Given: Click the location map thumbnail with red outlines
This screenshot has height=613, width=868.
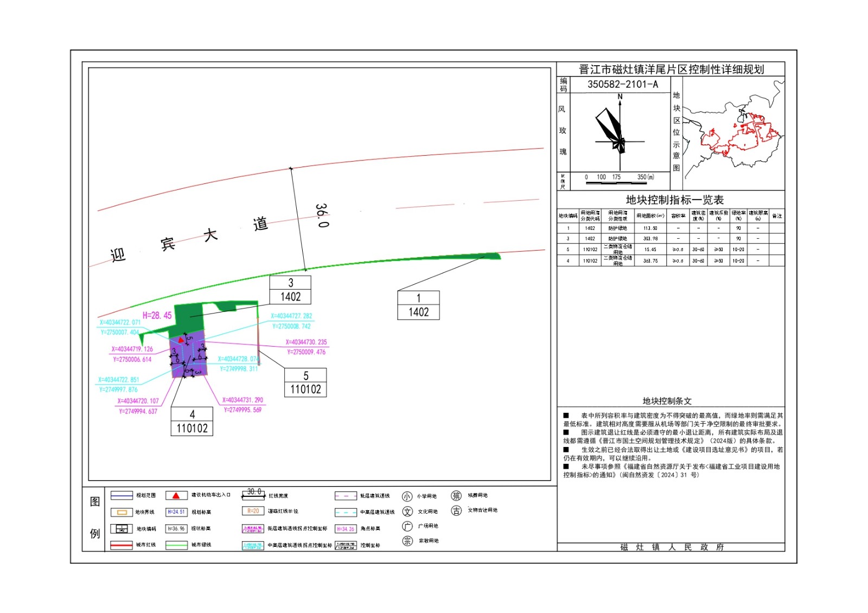Looking at the screenshot, I should tap(733, 132).
